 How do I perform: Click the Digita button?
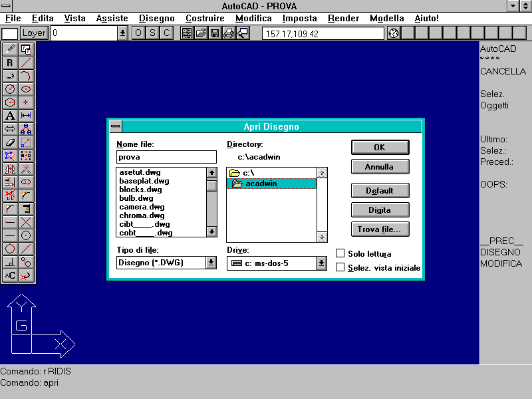(380, 210)
